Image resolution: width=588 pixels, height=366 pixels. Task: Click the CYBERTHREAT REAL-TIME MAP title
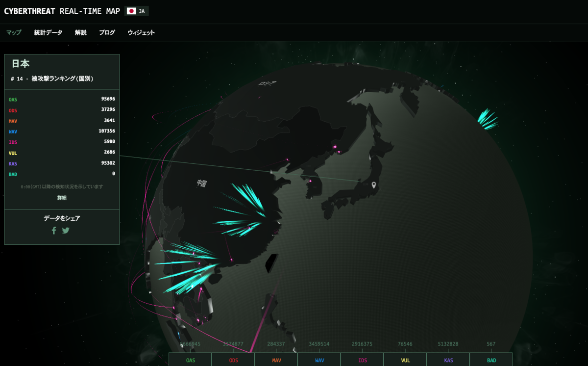point(62,11)
